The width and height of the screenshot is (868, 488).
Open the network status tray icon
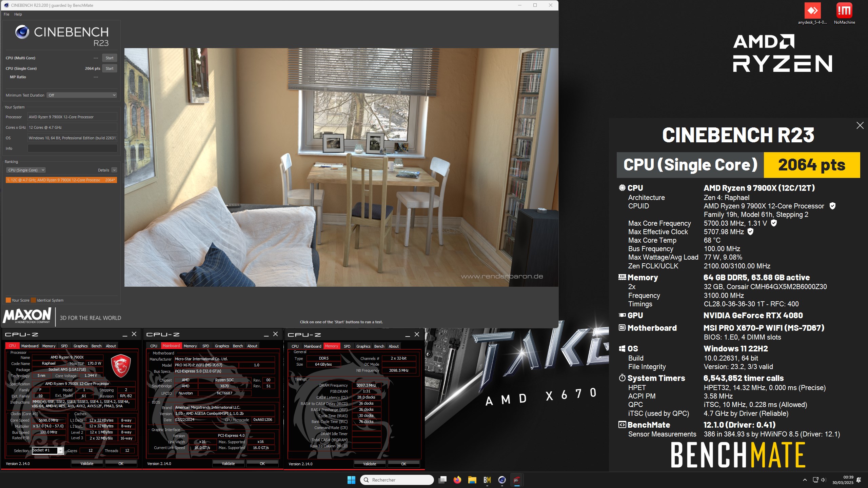pyautogui.click(x=815, y=480)
